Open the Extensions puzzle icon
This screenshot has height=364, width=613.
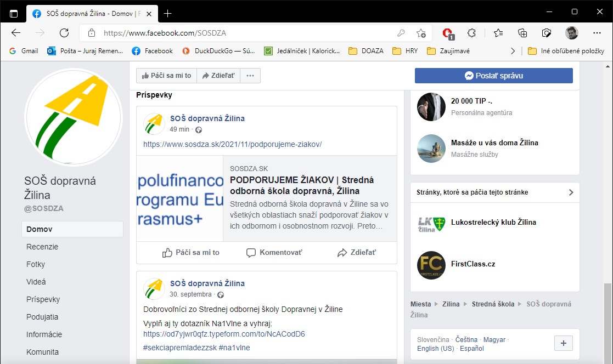471,33
